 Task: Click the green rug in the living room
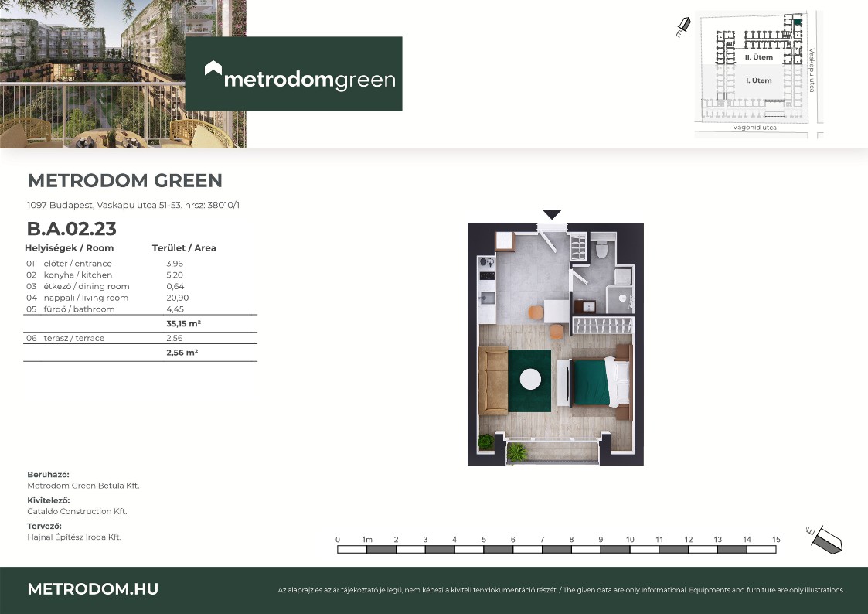tap(529, 381)
